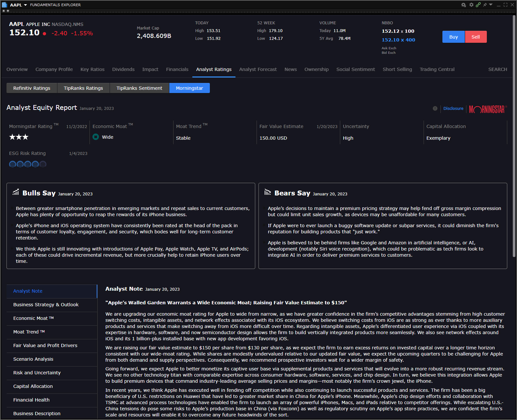Open the dropdown arrow next to the pushpin
The height and width of the screenshot is (420, 517).
[x=491, y=5]
